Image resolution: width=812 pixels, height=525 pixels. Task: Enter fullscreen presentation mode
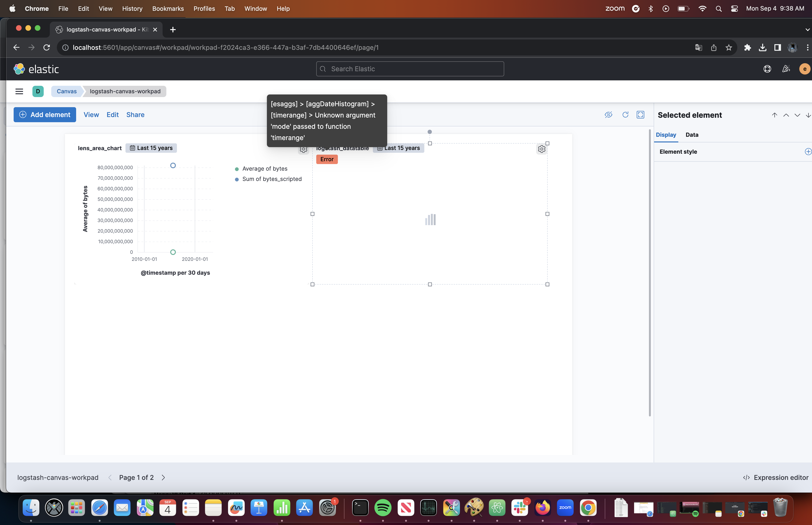pos(640,114)
